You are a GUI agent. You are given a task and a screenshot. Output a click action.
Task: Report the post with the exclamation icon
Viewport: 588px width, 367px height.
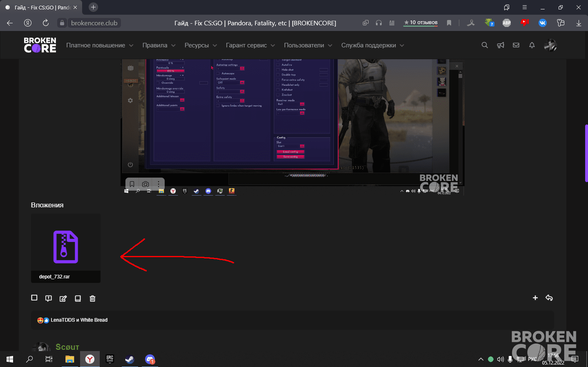coord(49,298)
